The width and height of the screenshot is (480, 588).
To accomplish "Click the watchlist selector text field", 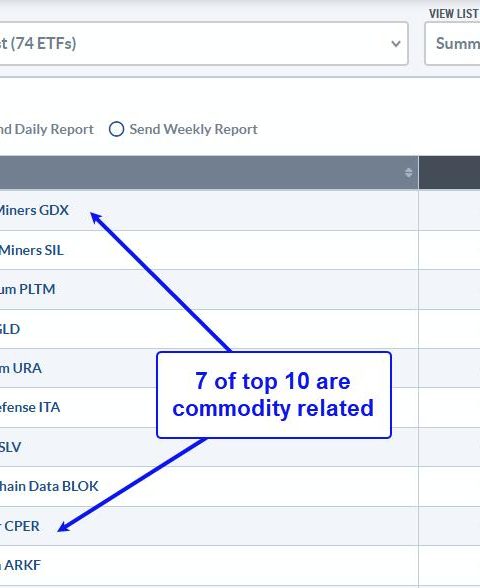I will click(x=204, y=44).
